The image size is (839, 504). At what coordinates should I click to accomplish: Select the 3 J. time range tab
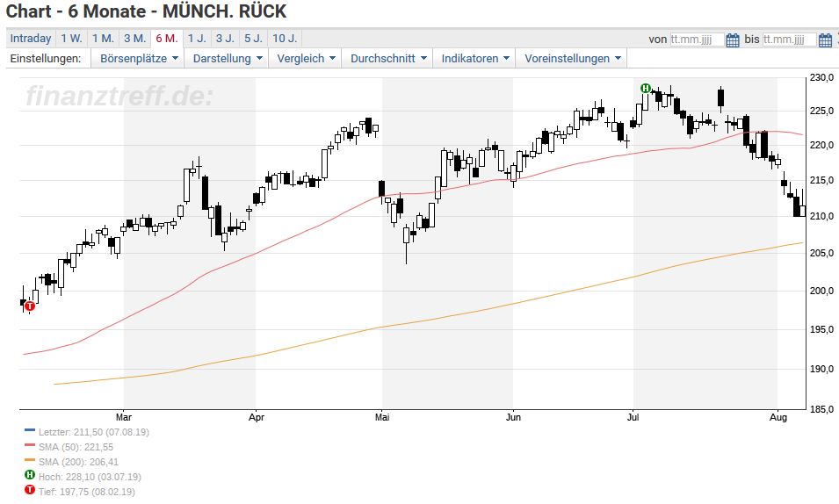click(225, 39)
